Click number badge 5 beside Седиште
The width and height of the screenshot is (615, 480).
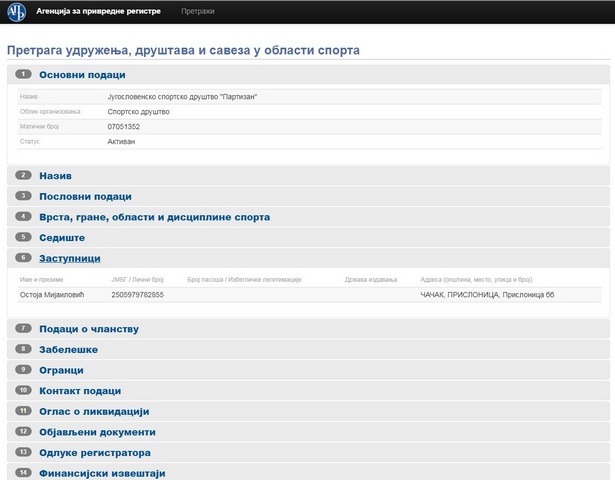[24, 237]
